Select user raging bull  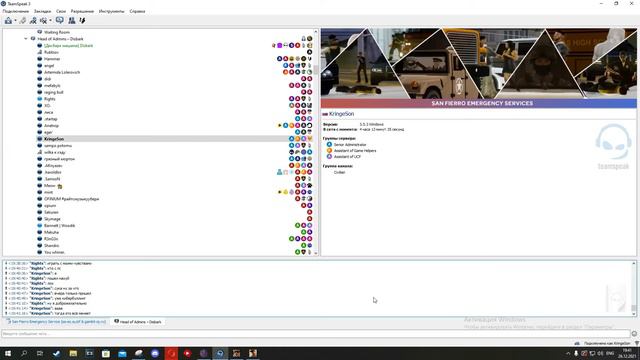click(x=53, y=92)
